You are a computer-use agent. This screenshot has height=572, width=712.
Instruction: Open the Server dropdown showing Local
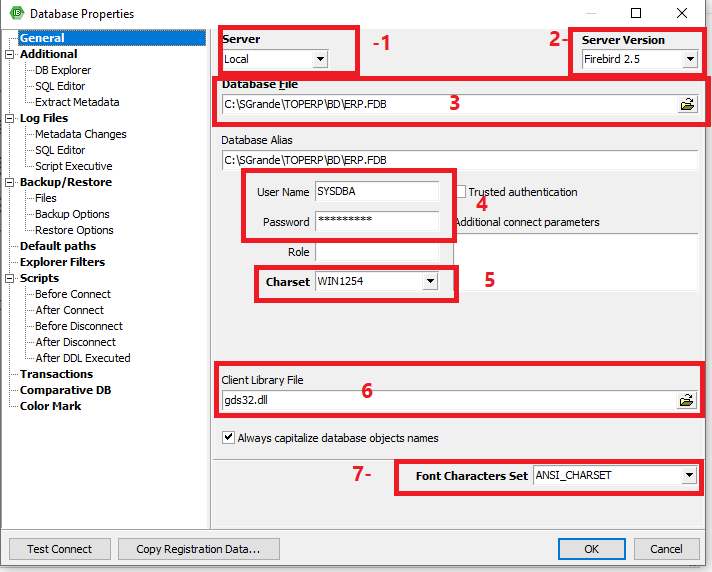pyautogui.click(x=320, y=60)
